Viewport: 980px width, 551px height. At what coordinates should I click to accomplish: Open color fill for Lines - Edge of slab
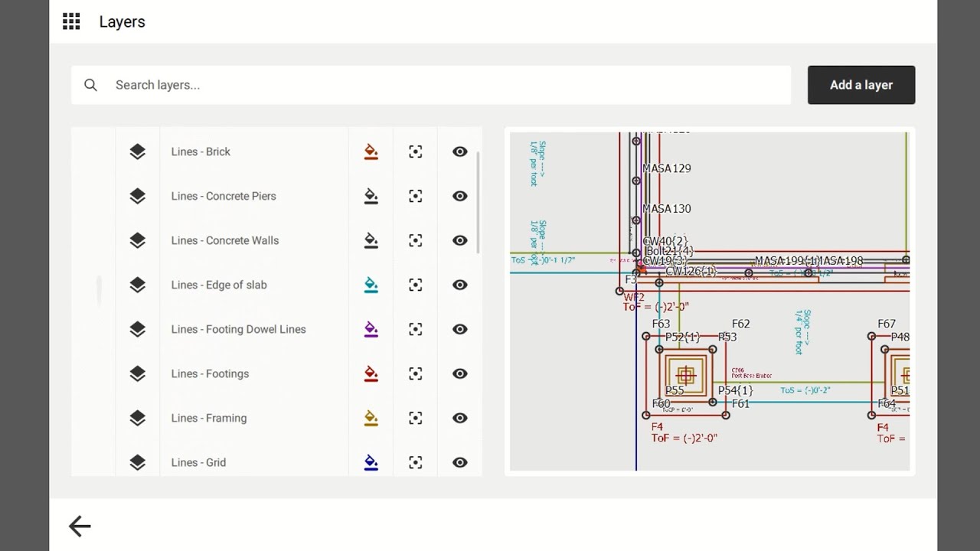[x=371, y=285]
